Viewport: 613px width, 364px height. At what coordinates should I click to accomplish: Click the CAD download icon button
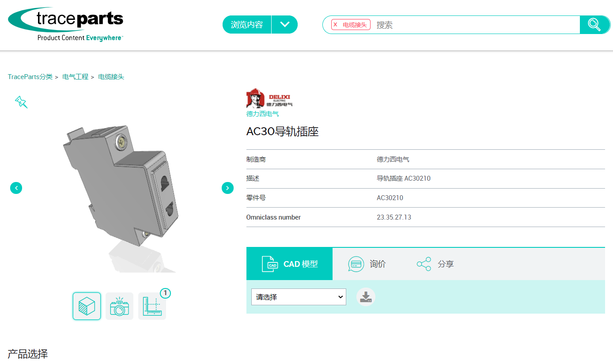click(x=366, y=297)
